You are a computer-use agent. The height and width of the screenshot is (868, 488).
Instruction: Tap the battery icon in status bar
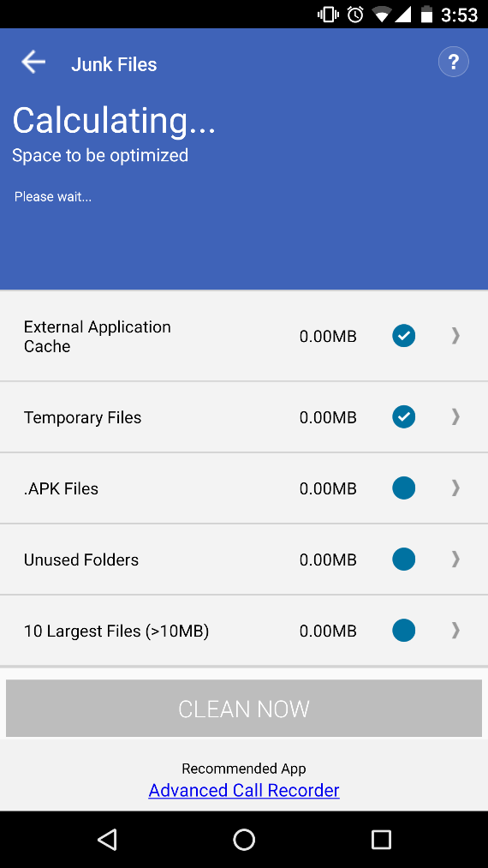(x=426, y=15)
